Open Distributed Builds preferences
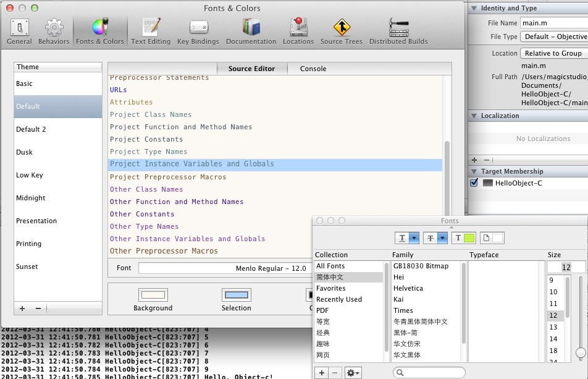 398,31
